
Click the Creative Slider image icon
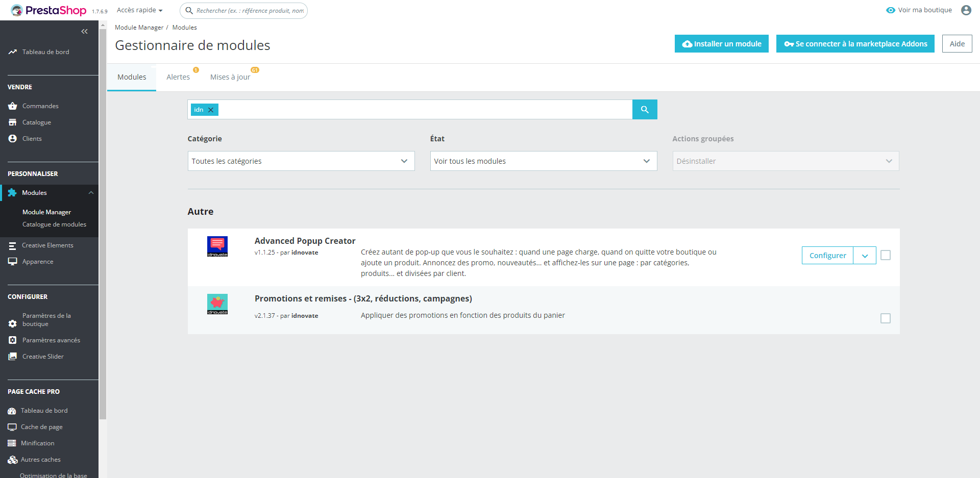coord(13,357)
